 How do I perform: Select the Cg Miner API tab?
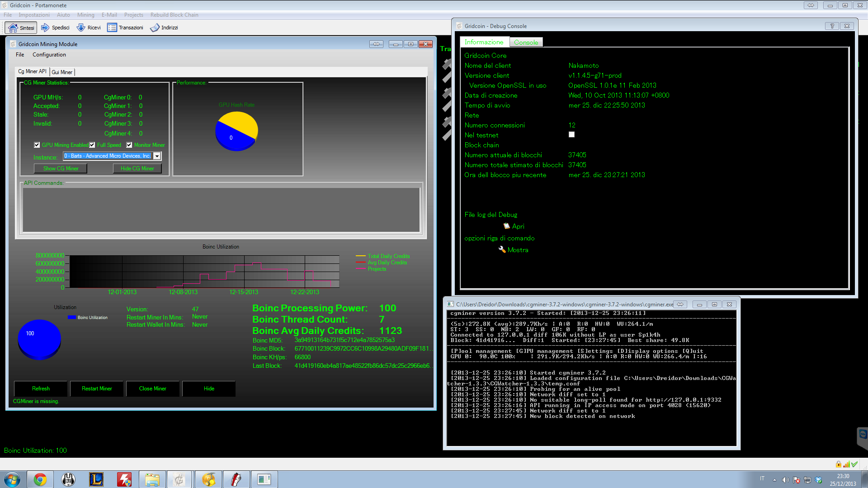click(32, 71)
